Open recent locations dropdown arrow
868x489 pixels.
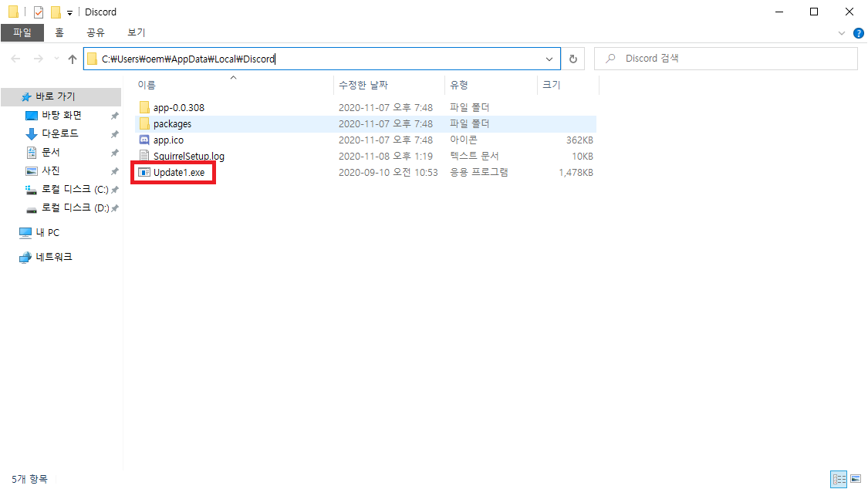pyautogui.click(x=56, y=59)
